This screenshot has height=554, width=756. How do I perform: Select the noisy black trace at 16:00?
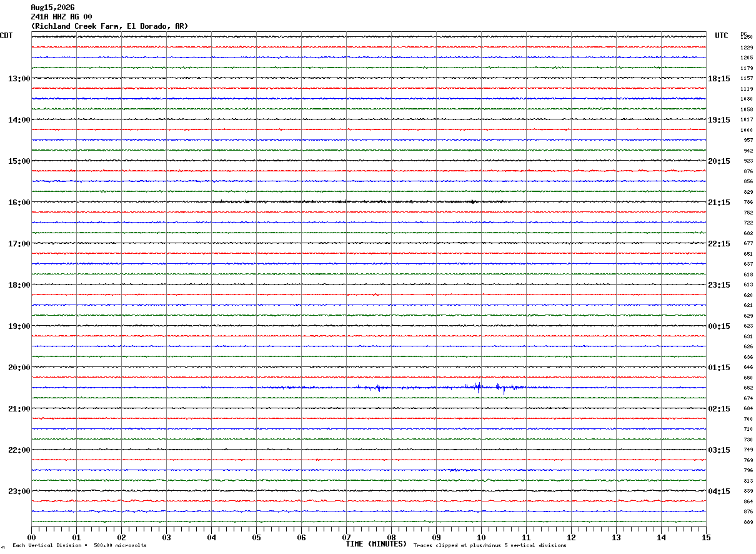(x=369, y=201)
